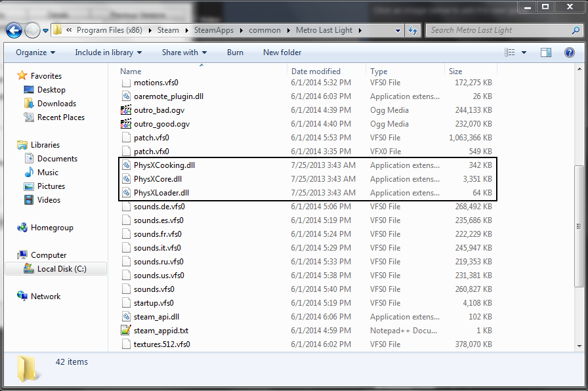The width and height of the screenshot is (588, 391).
Task: Click the Network icon in sidebar
Action: point(22,296)
